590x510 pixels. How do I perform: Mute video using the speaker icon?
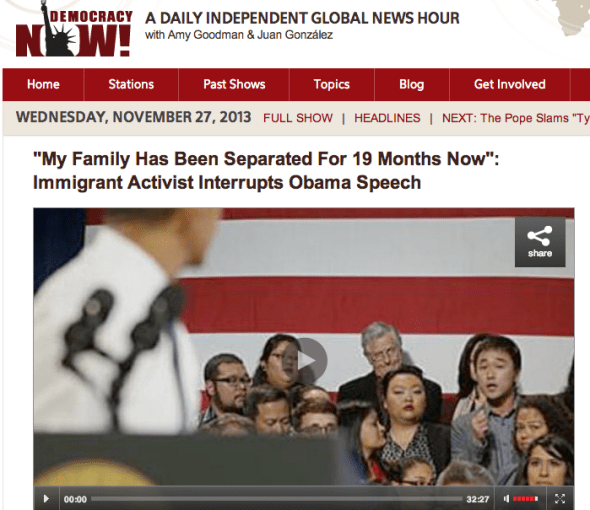tap(506, 499)
